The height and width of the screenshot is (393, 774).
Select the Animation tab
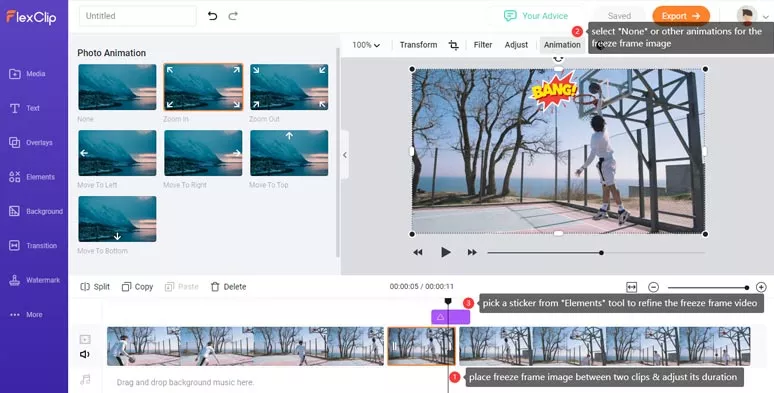tap(562, 45)
